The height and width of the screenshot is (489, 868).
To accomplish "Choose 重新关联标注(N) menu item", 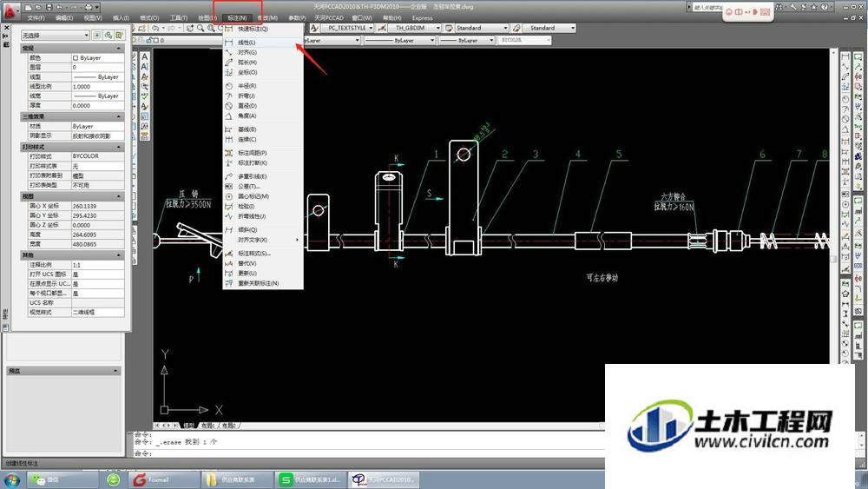I will point(263,283).
